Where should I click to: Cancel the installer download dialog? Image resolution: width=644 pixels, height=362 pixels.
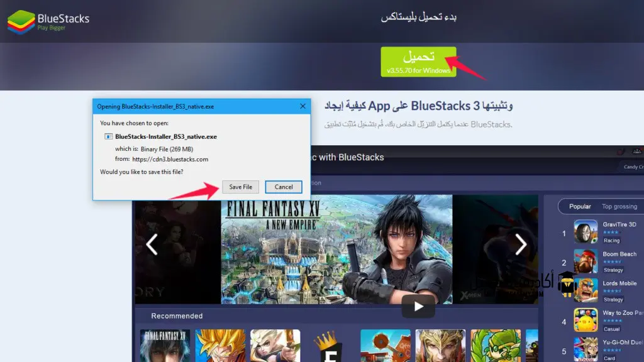pos(284,187)
